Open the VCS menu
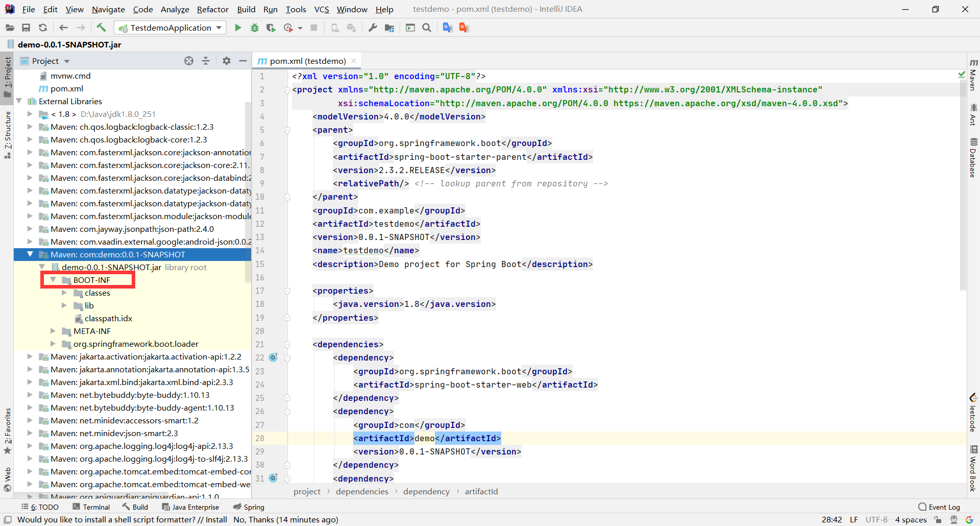 click(x=322, y=9)
